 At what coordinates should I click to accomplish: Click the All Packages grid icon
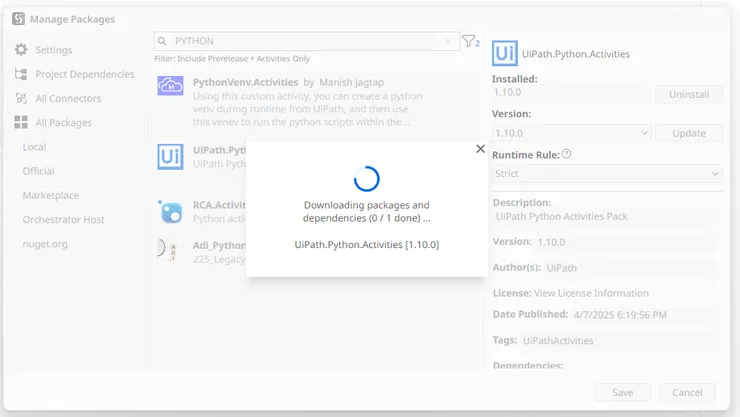pyautogui.click(x=21, y=122)
